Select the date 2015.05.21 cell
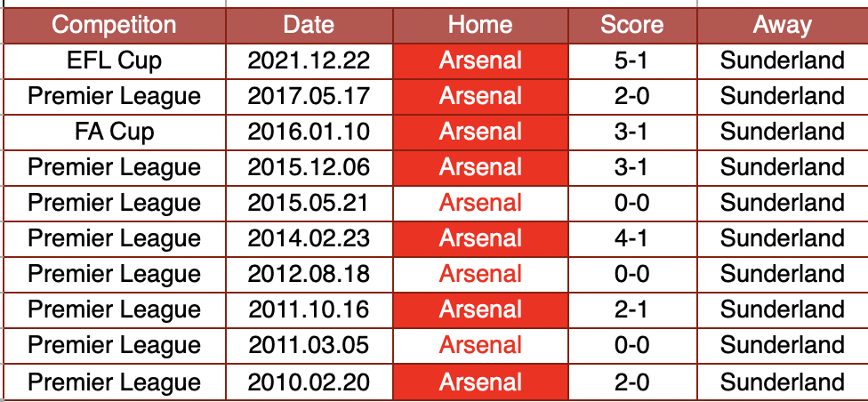Image resolution: width=868 pixels, height=402 pixels. [309, 203]
